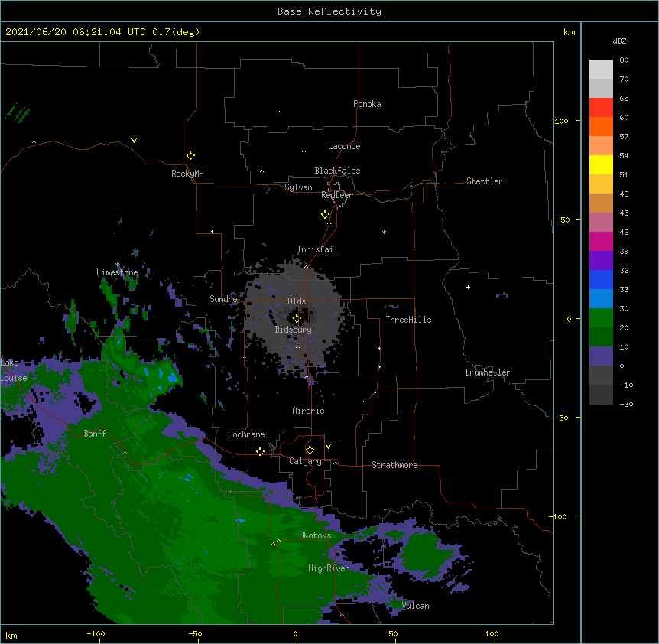Click the yellow diamond marker south of RedDeer
The width and height of the screenshot is (659, 644).
[x=325, y=214]
